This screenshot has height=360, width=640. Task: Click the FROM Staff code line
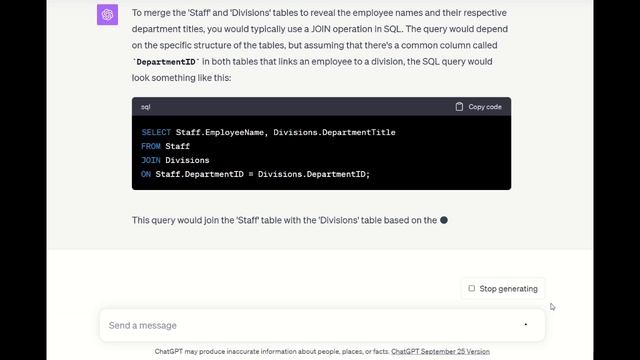tap(165, 146)
